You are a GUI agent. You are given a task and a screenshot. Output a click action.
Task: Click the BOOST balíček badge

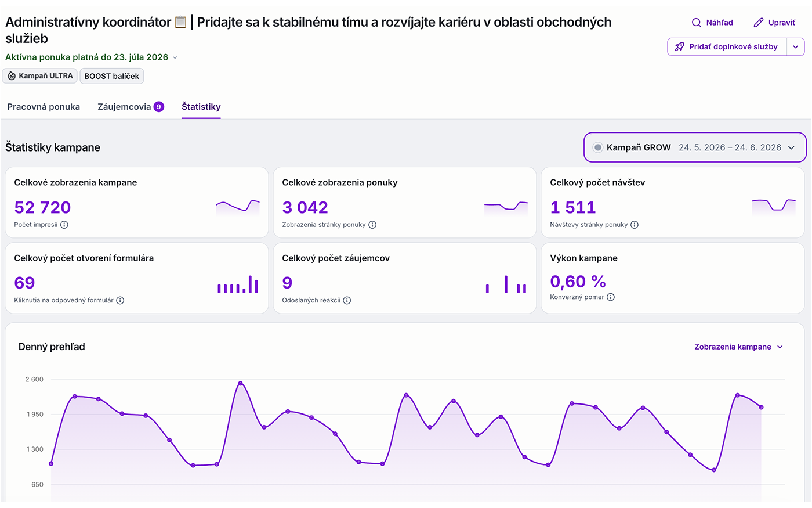(112, 76)
